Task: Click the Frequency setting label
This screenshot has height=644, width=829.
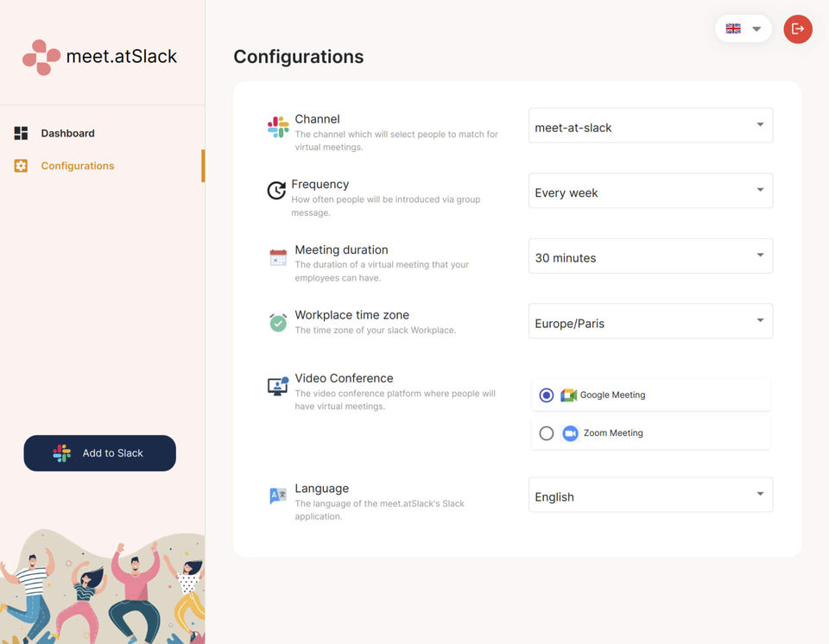Action: [320, 185]
